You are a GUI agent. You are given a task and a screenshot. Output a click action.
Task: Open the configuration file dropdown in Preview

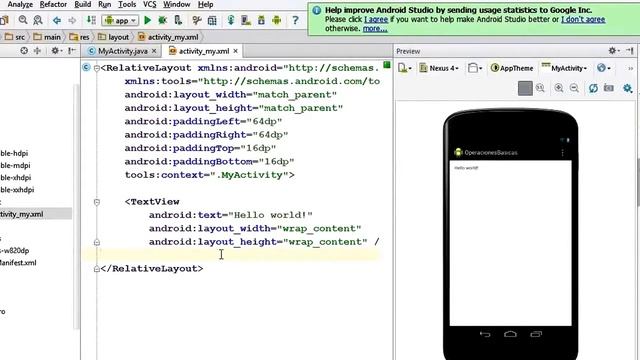(x=404, y=68)
